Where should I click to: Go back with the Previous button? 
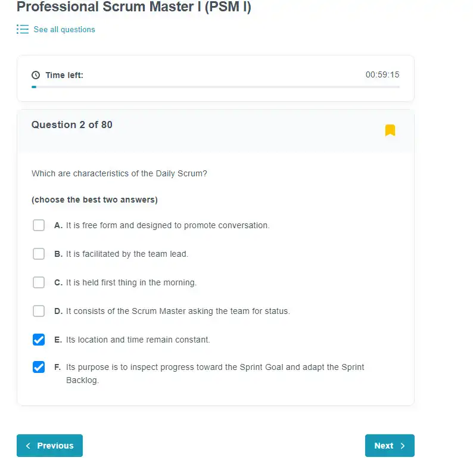(x=50, y=446)
